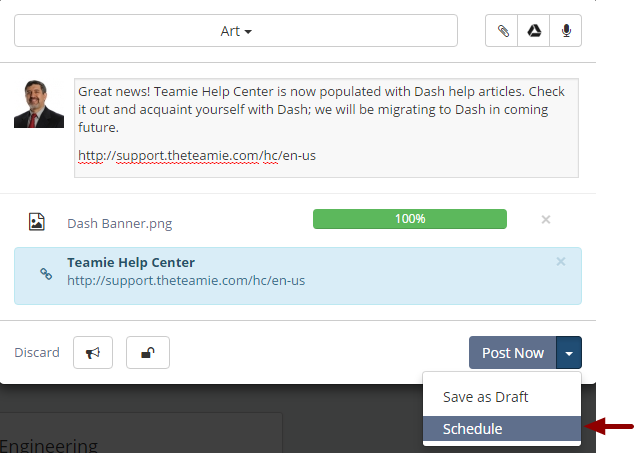638x453 pixels.
Task: Discard the post
Action: pos(37,352)
